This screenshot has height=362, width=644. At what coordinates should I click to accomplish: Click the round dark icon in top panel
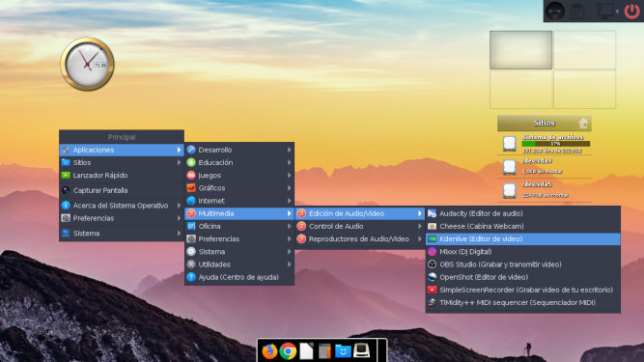pyautogui.click(x=555, y=11)
